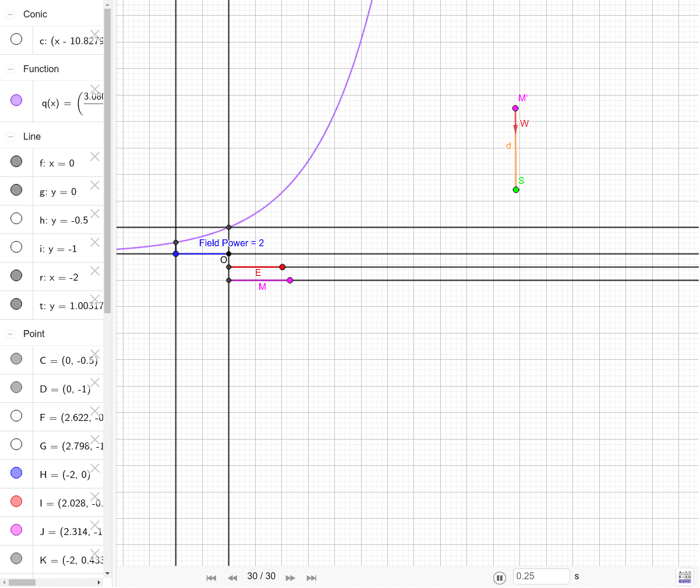The image size is (700, 588).
Task: Hide magenta point J
Action: pyautogui.click(x=16, y=530)
